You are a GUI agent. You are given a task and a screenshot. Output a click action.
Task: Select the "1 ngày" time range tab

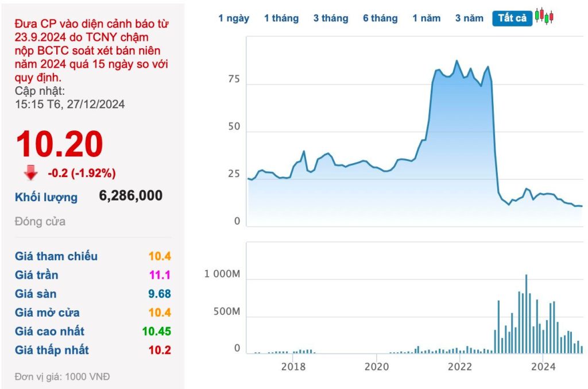click(234, 18)
